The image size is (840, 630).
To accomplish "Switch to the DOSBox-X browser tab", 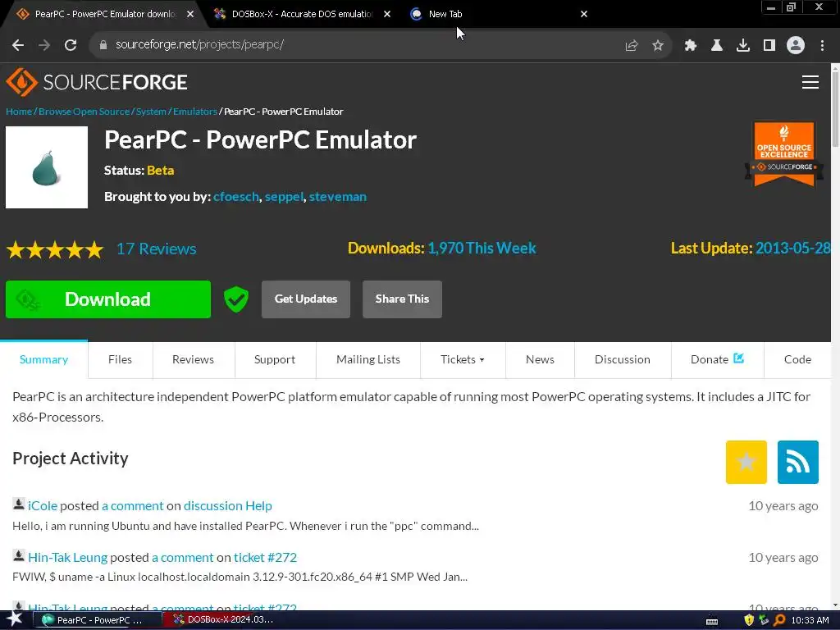I will pos(300,14).
